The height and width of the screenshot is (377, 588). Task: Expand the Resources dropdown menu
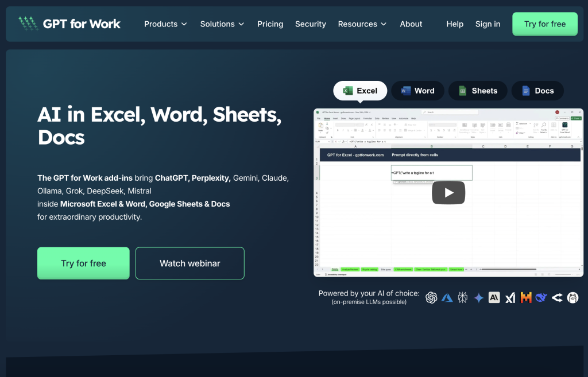click(x=362, y=24)
